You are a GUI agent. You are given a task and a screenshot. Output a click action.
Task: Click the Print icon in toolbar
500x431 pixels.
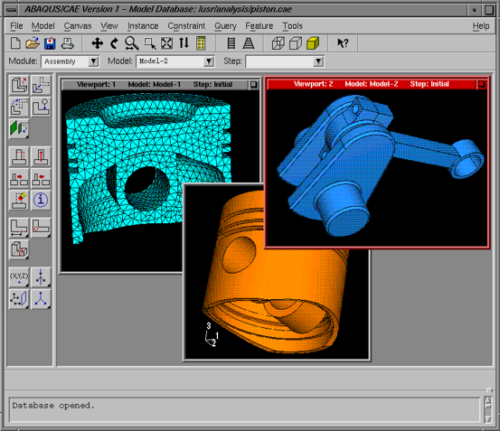pos(68,43)
